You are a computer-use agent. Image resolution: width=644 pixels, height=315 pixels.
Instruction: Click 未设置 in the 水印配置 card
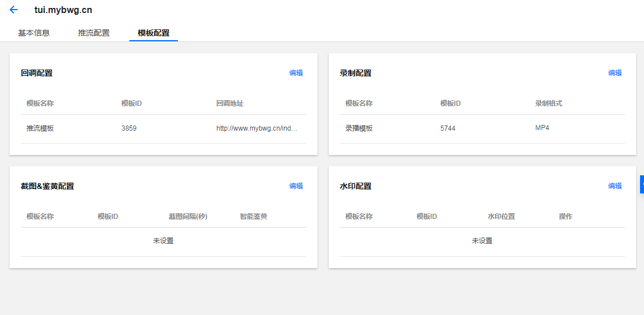(x=482, y=241)
